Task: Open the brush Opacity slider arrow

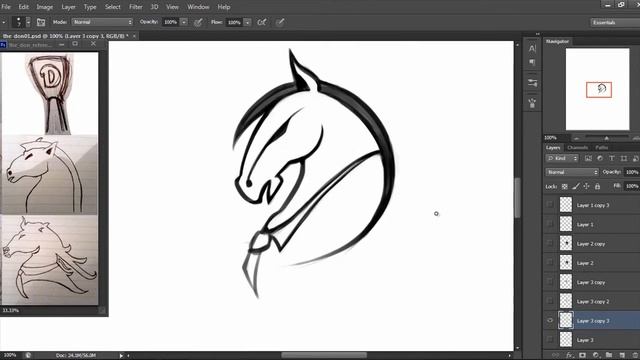Action: click(x=184, y=22)
